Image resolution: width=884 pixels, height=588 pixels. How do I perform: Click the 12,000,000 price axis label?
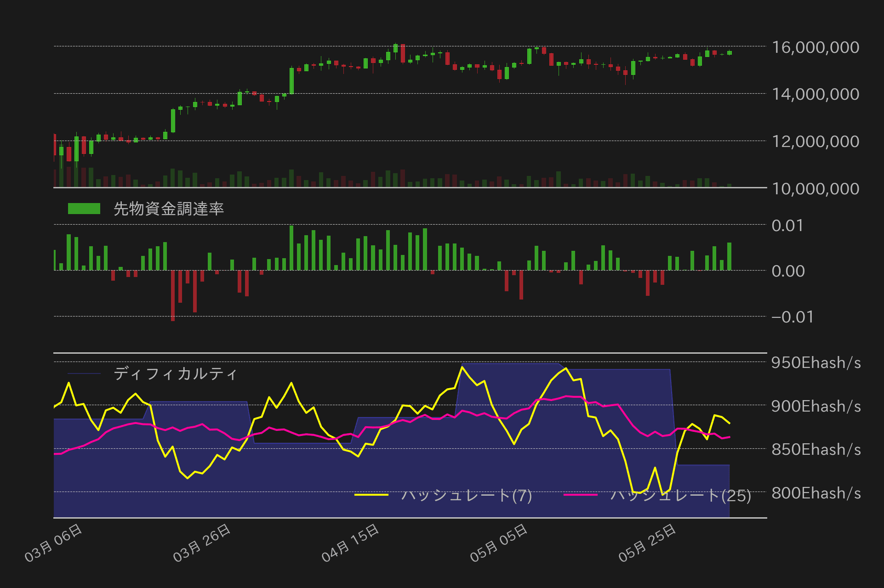pos(815,141)
